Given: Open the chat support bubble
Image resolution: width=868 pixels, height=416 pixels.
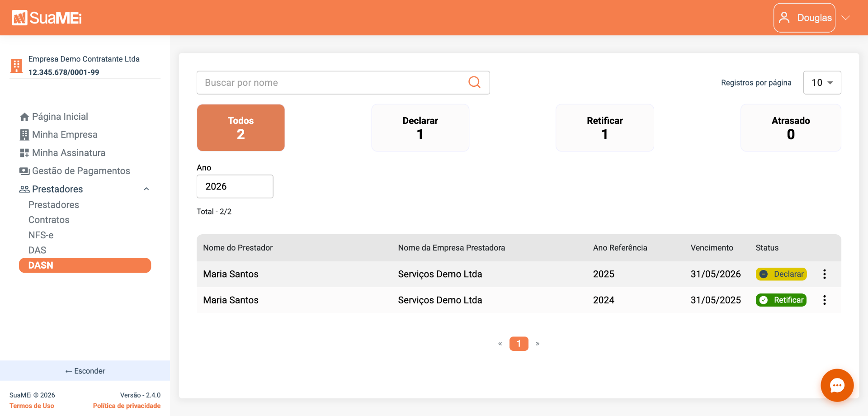Looking at the screenshot, I should [837, 385].
